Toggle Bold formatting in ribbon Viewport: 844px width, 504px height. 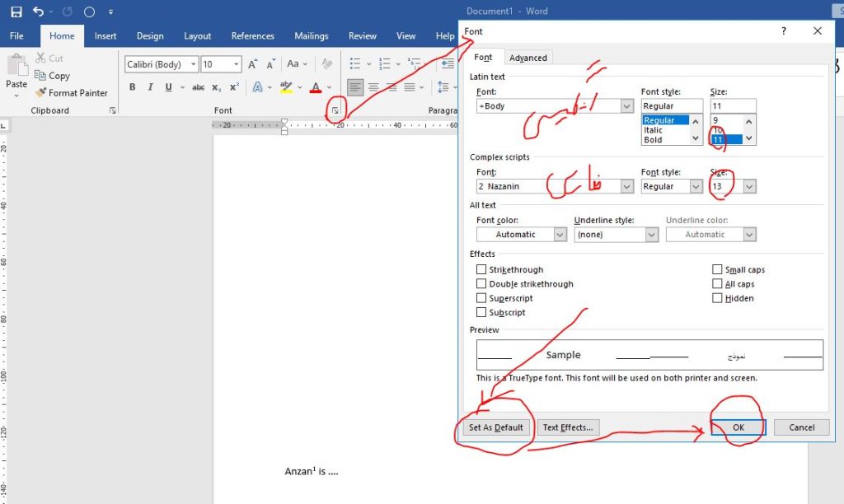tap(132, 87)
